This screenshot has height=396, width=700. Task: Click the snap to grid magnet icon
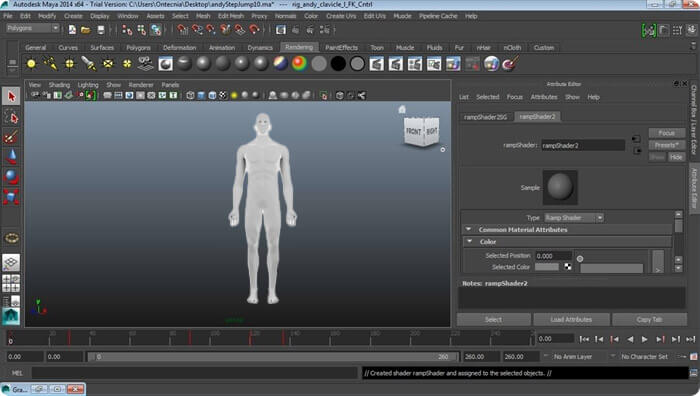coord(182,30)
